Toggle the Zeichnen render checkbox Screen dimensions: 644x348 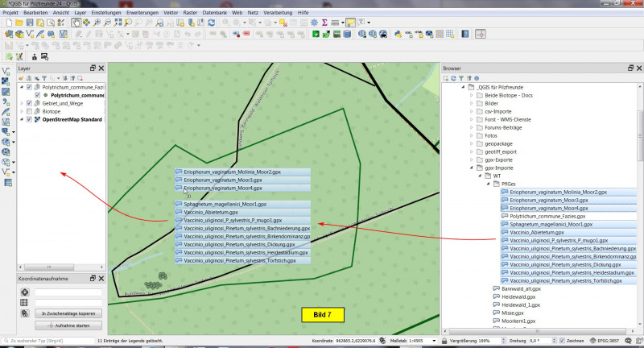click(x=561, y=341)
